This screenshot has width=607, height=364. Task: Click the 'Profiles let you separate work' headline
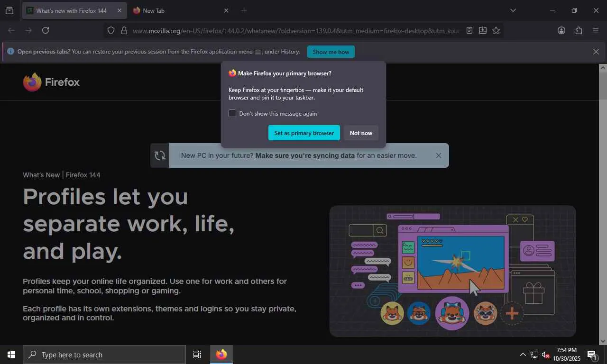coord(129,224)
